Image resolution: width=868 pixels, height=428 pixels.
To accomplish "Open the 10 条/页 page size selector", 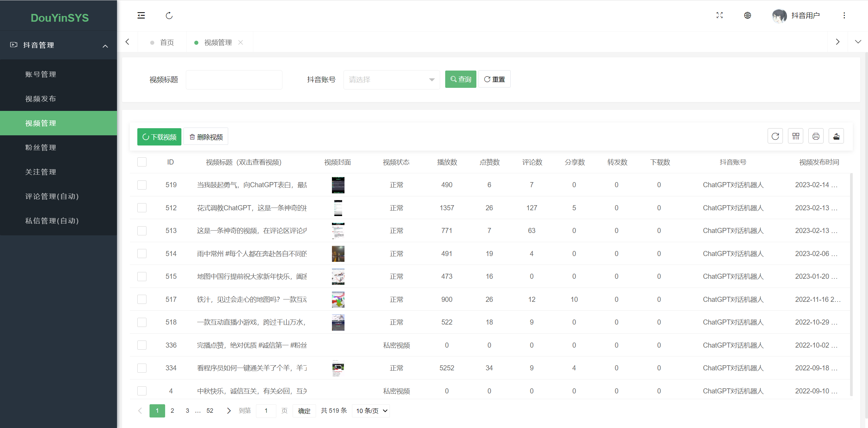I will point(371,411).
